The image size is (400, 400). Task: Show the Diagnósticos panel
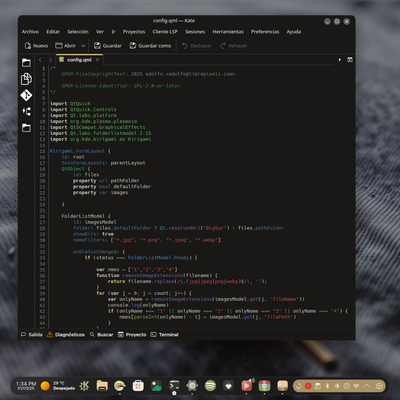coord(66,334)
